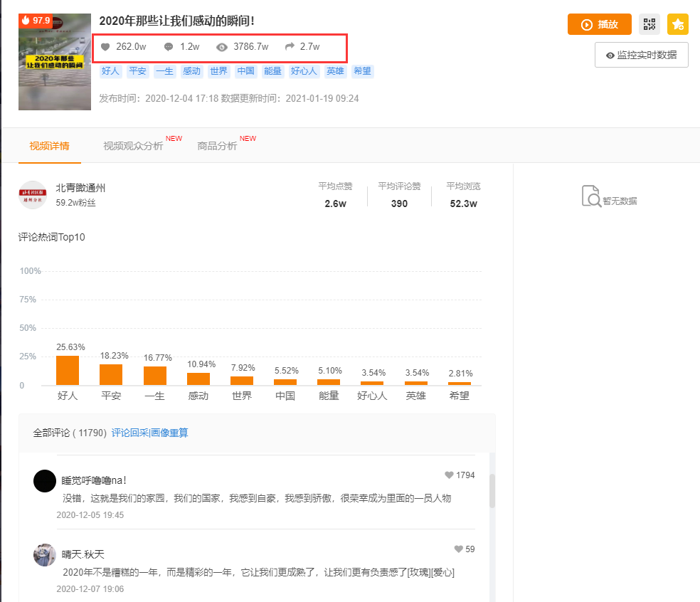Click the avatar of 晴天.秋天
This screenshot has height=602, width=700.
pos(45,555)
